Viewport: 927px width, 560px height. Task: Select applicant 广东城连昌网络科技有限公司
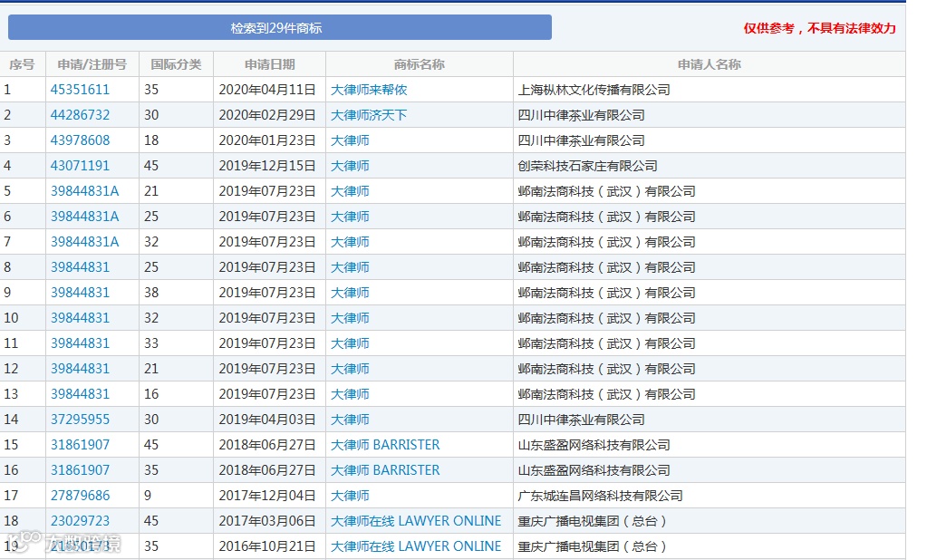601,497
